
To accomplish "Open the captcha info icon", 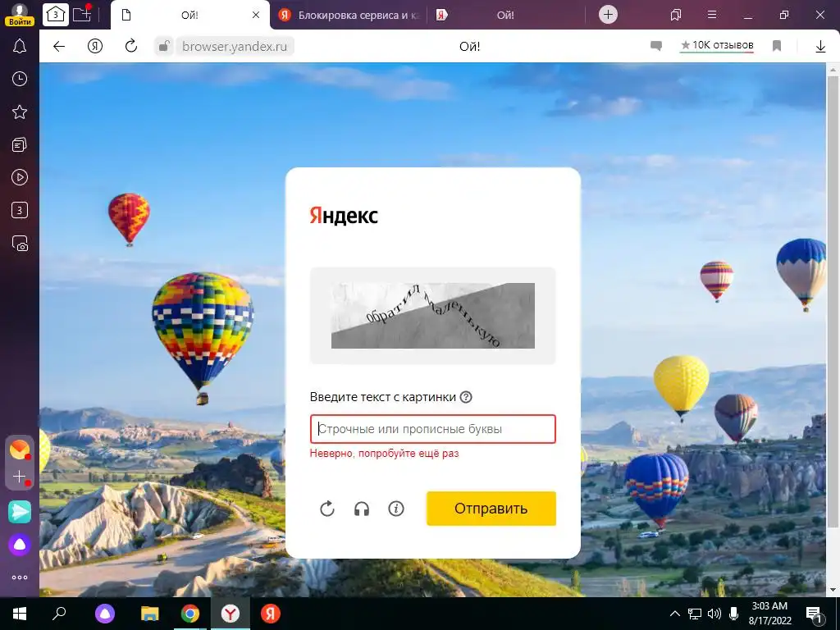I will pyautogui.click(x=396, y=509).
